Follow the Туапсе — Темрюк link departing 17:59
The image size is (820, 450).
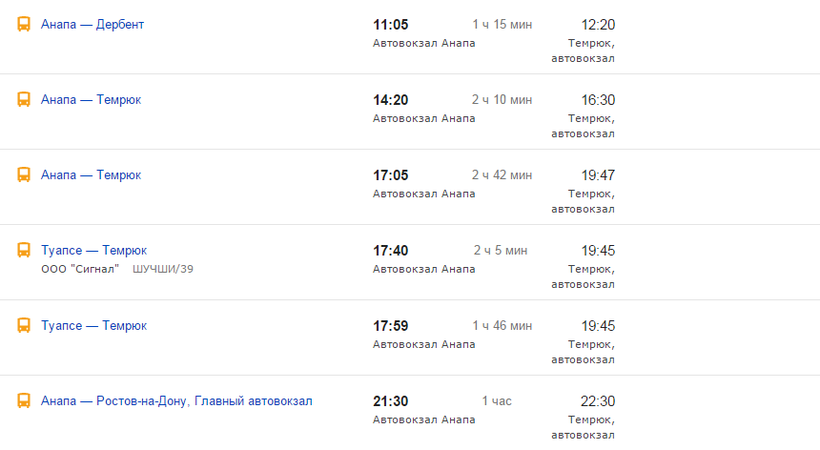[93, 326]
